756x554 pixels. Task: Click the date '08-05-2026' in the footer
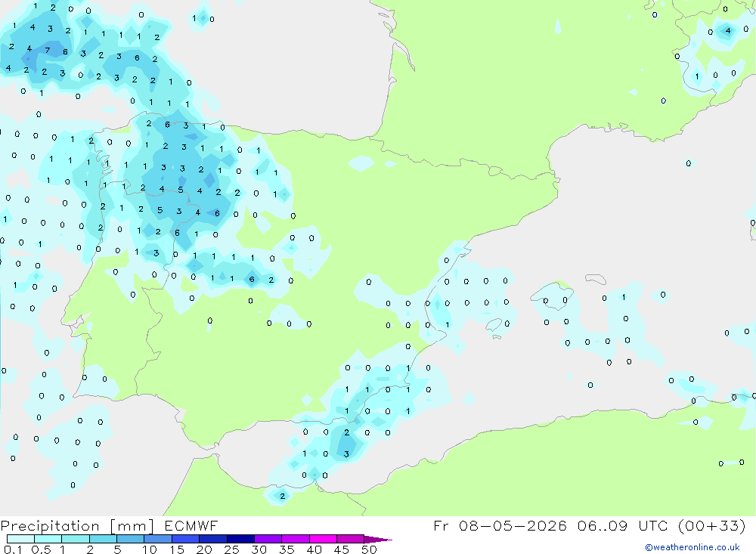513,525
